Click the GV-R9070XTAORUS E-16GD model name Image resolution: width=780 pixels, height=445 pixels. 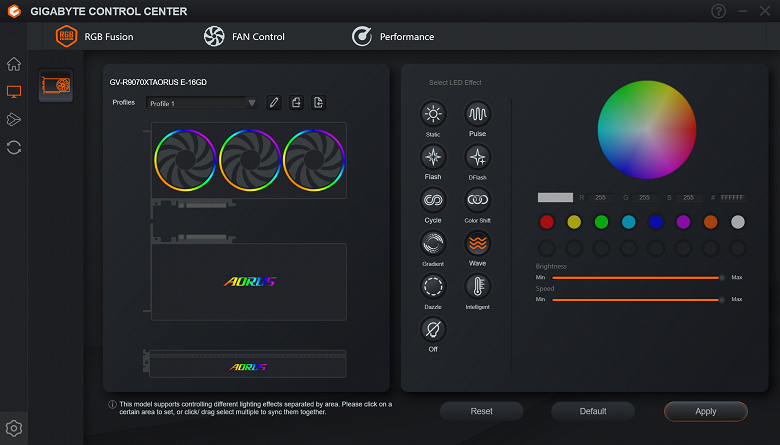158,82
